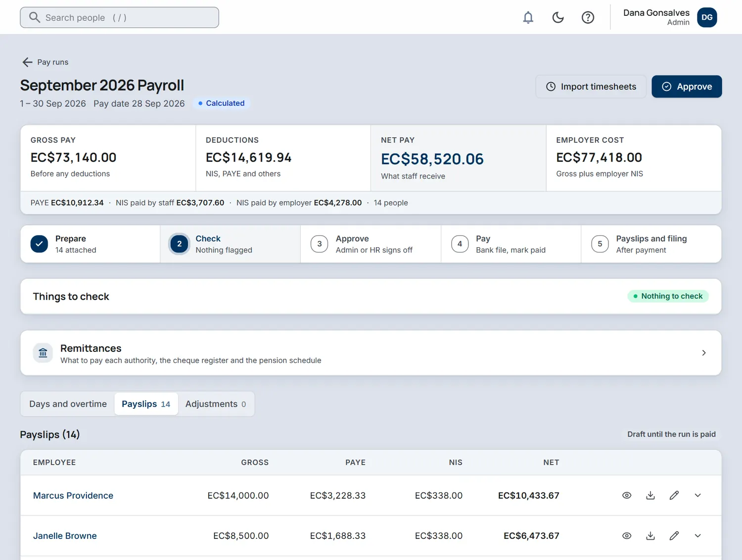Click the Gross Pay EC$73,140.00 amount

[x=73, y=158]
